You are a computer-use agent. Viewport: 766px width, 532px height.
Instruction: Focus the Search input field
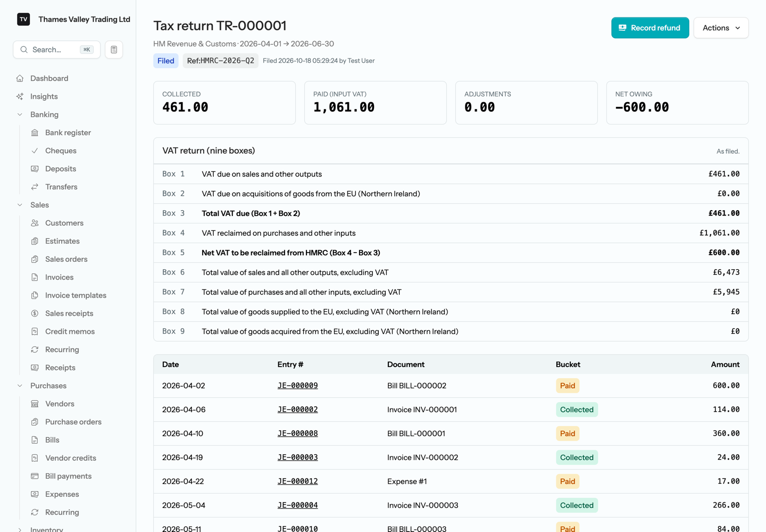(x=56, y=49)
